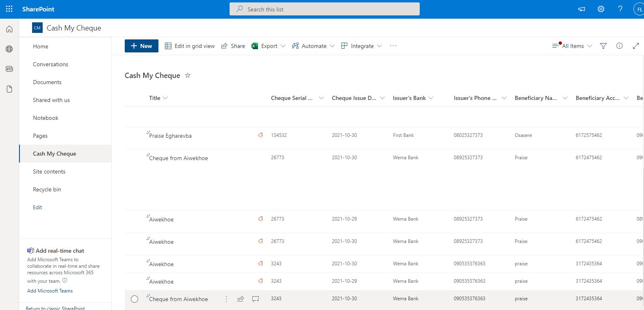The width and height of the screenshot is (644, 310).
Task: Open the SharePoint app launcher grid
Action: click(x=9, y=9)
